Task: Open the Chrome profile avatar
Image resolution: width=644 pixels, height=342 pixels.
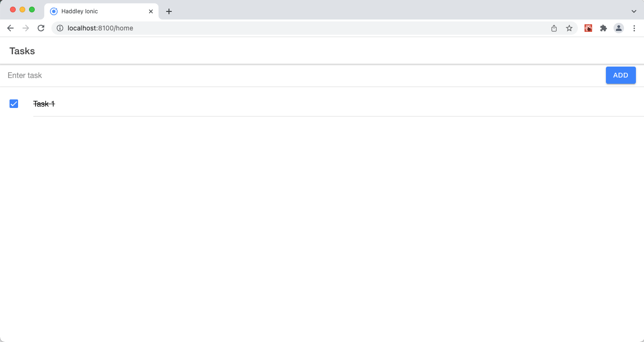Action: click(619, 28)
